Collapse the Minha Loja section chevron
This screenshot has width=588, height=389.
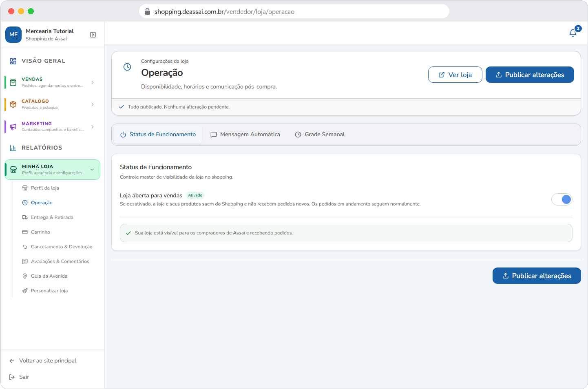point(92,170)
